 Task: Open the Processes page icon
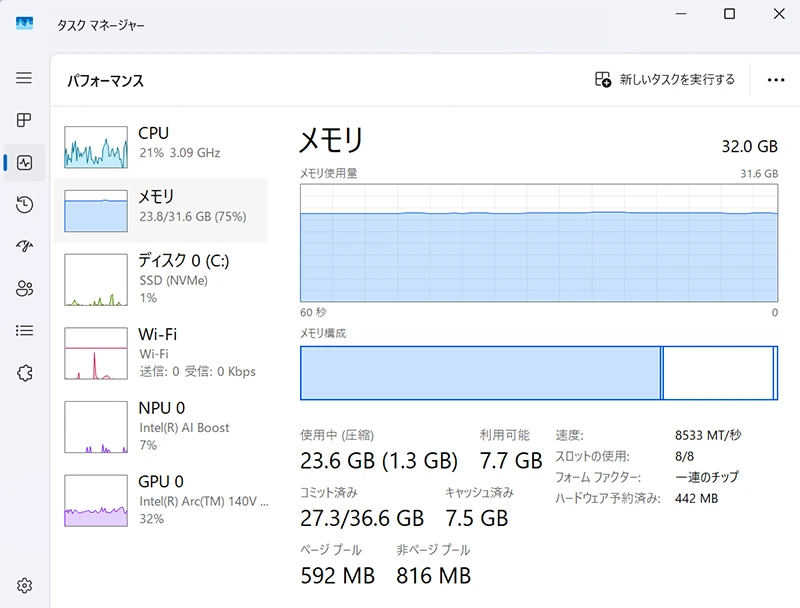(x=24, y=120)
